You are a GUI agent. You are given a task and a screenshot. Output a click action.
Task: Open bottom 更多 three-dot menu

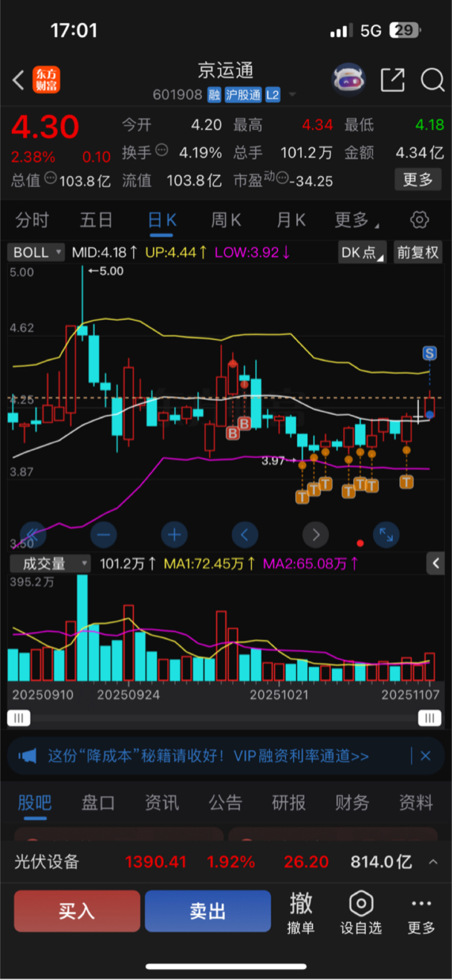pos(421,913)
